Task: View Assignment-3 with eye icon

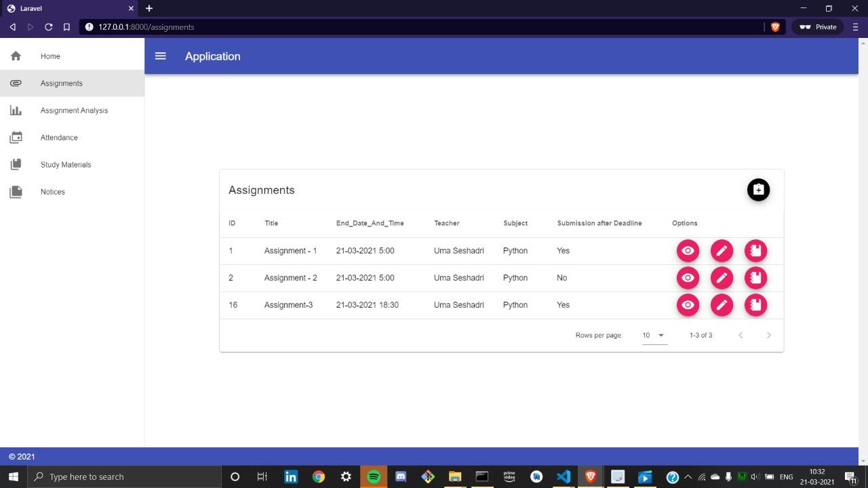Action: coord(688,305)
